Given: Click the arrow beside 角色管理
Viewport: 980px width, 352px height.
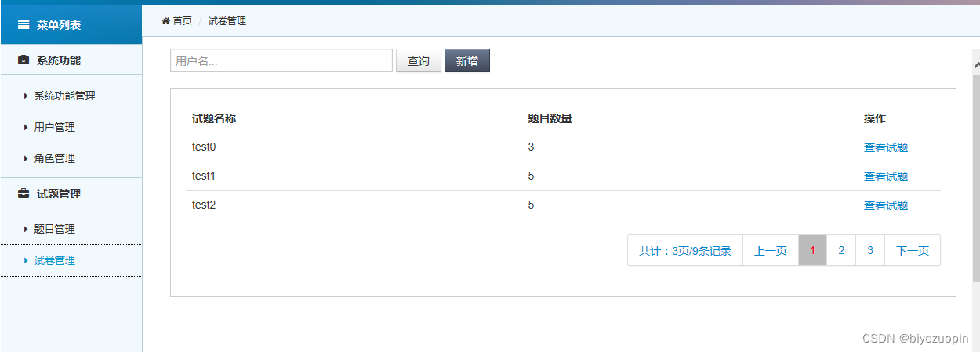Looking at the screenshot, I should [x=26, y=158].
